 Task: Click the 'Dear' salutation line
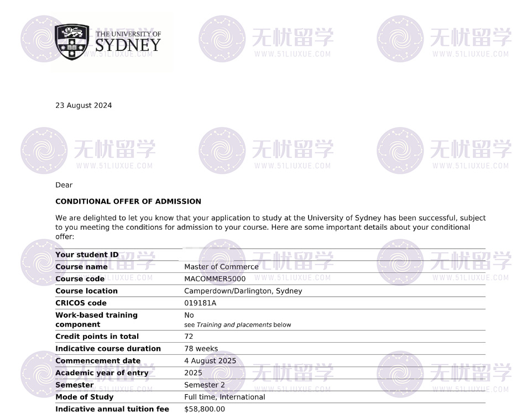click(64, 185)
